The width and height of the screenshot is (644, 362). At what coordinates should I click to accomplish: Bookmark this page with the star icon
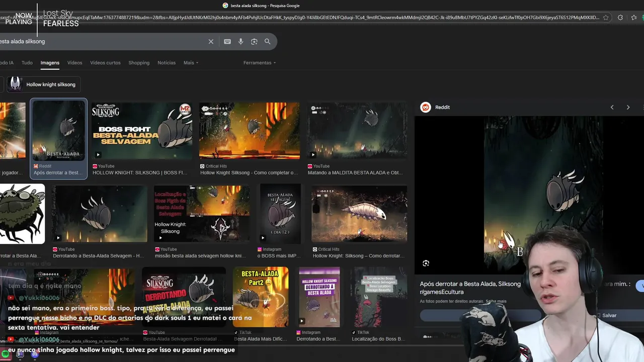click(x=606, y=17)
